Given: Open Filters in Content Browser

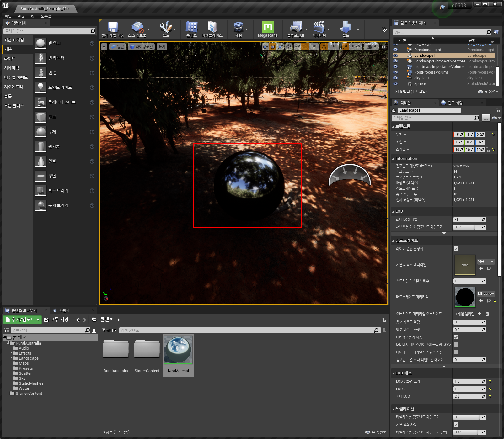Looking at the screenshot, I should coord(109,330).
